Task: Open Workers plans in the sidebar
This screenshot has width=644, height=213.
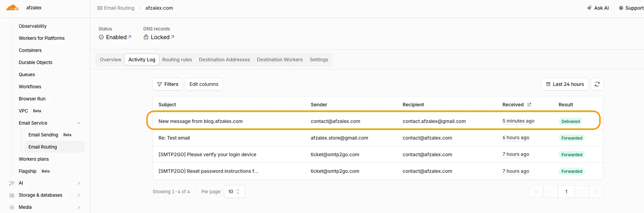Action: (34, 159)
